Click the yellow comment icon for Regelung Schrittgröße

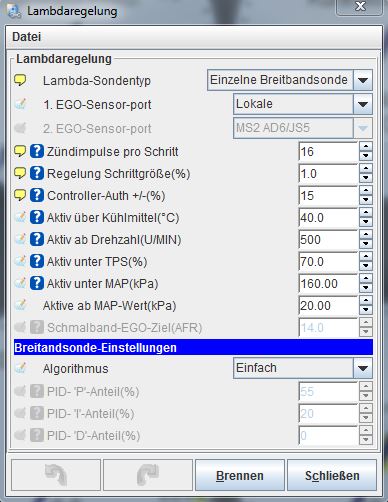tap(20, 173)
